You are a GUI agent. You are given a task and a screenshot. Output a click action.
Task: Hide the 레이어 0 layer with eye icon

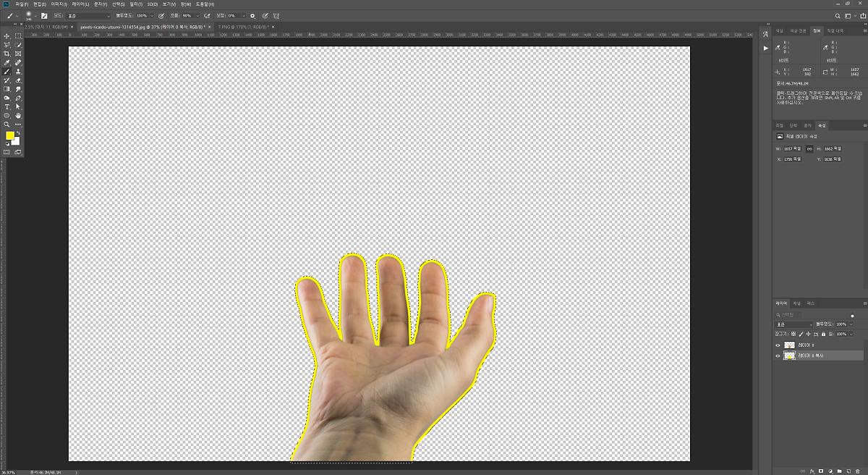pos(778,345)
